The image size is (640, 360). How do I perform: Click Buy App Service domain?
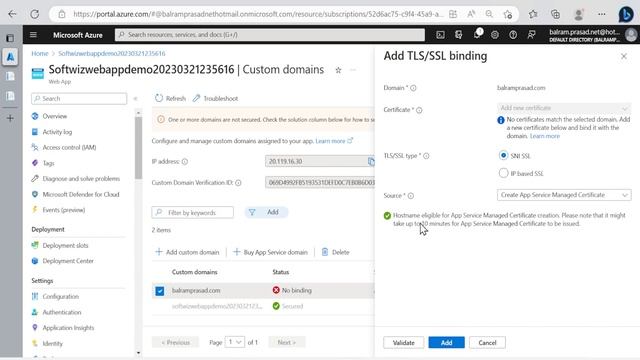270,252
